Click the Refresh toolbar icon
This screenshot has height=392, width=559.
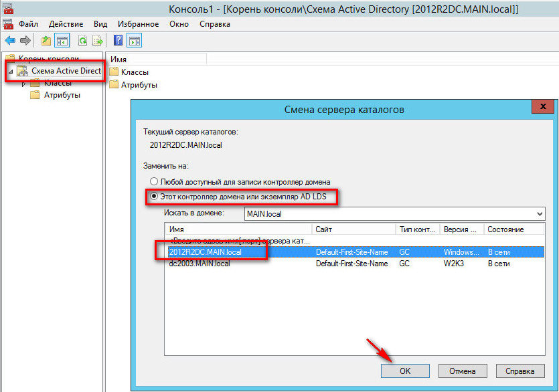(82, 41)
